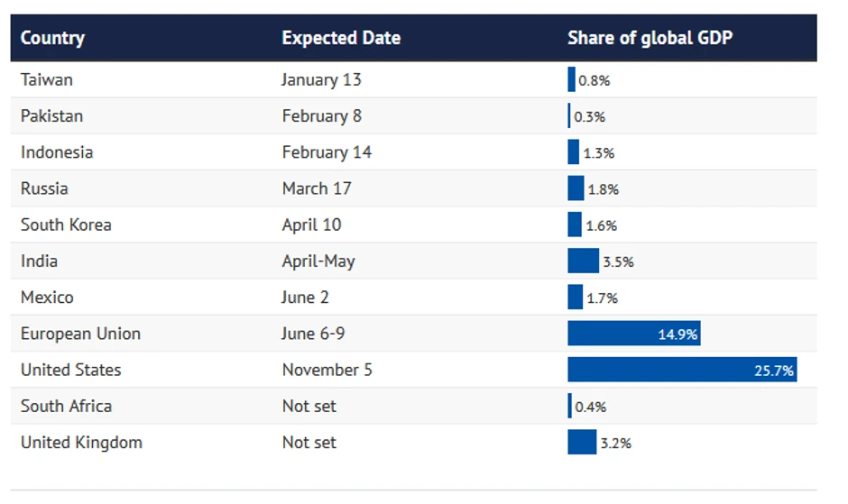The image size is (848, 504).
Task: Select the South Korea country cell
Action: (x=66, y=225)
